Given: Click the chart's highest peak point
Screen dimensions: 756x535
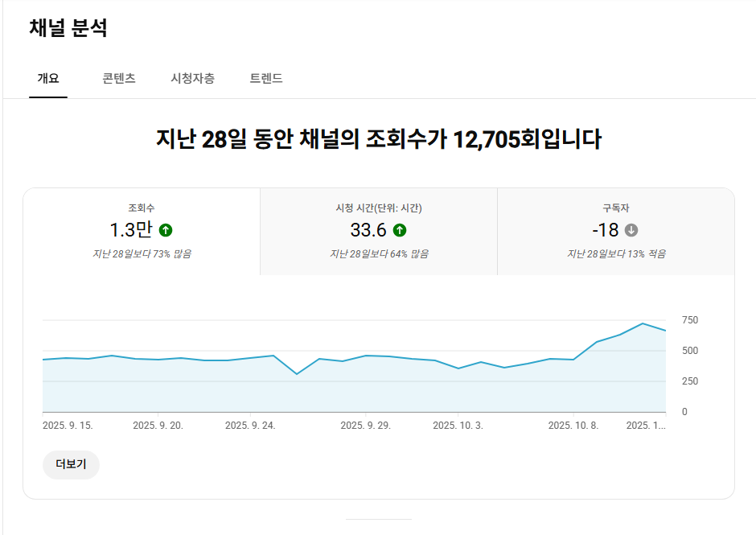Looking at the screenshot, I should pyautogui.click(x=642, y=323).
